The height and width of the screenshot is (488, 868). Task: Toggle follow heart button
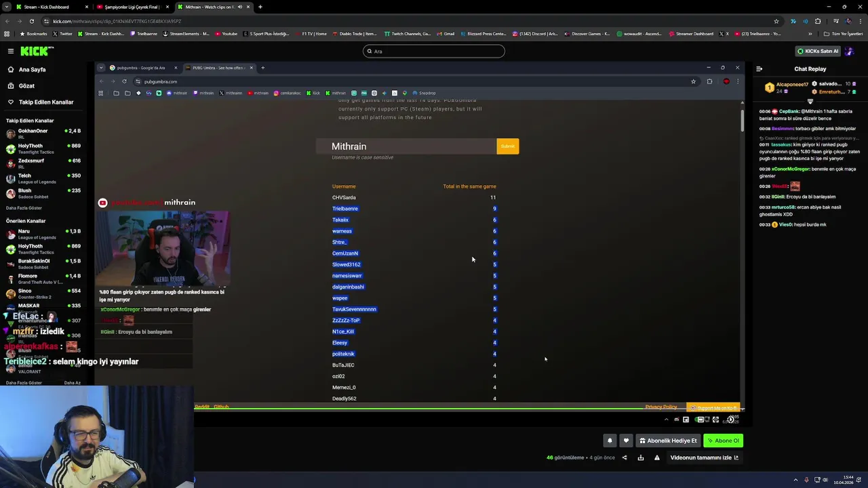tap(626, 441)
